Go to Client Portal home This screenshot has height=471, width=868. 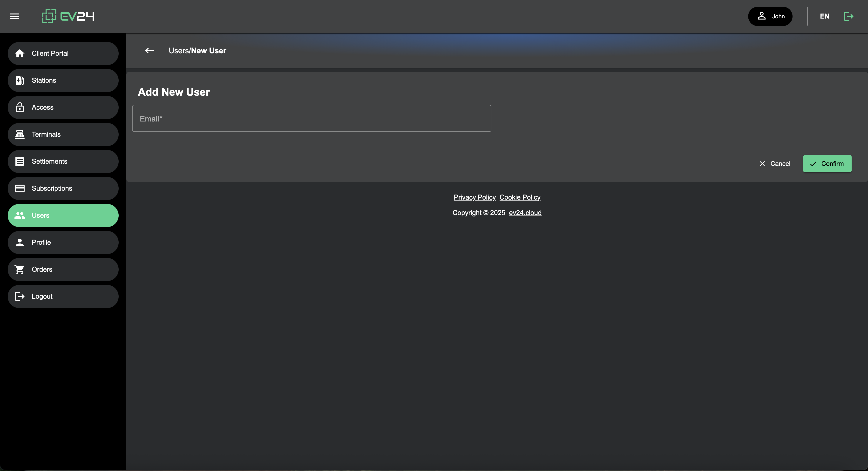click(x=63, y=54)
